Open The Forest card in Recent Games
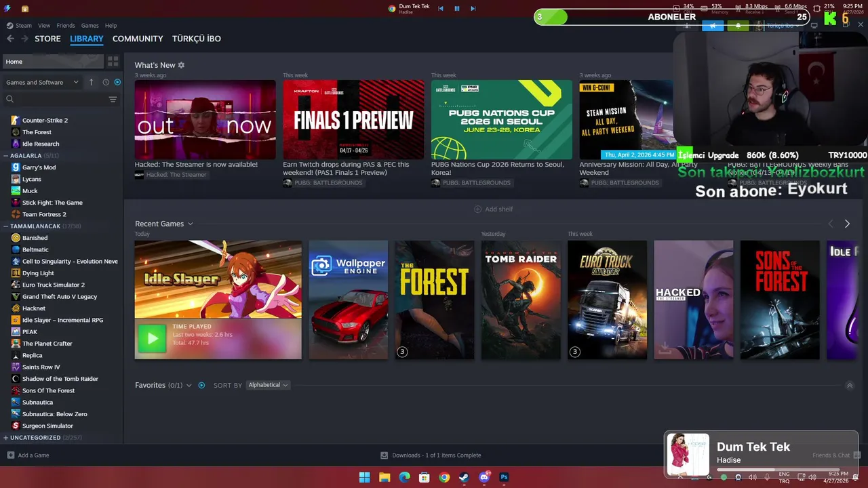The height and width of the screenshot is (488, 868). (x=435, y=300)
